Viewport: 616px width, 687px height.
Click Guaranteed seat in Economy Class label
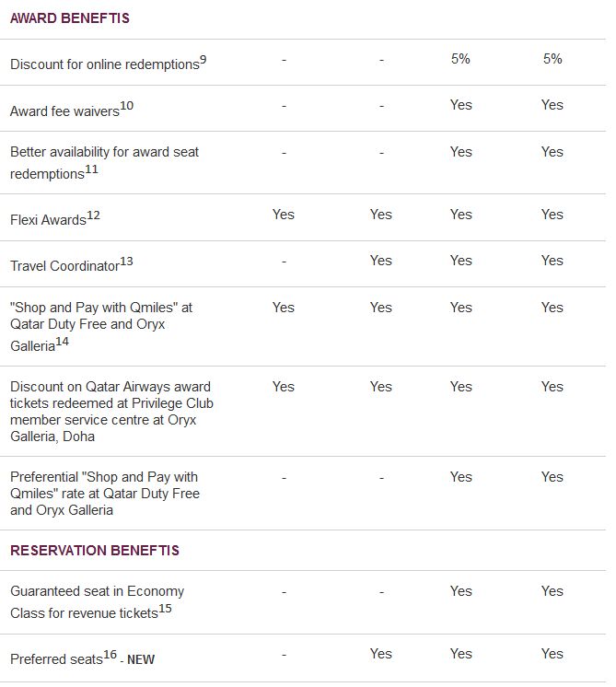pyautogui.click(x=97, y=602)
